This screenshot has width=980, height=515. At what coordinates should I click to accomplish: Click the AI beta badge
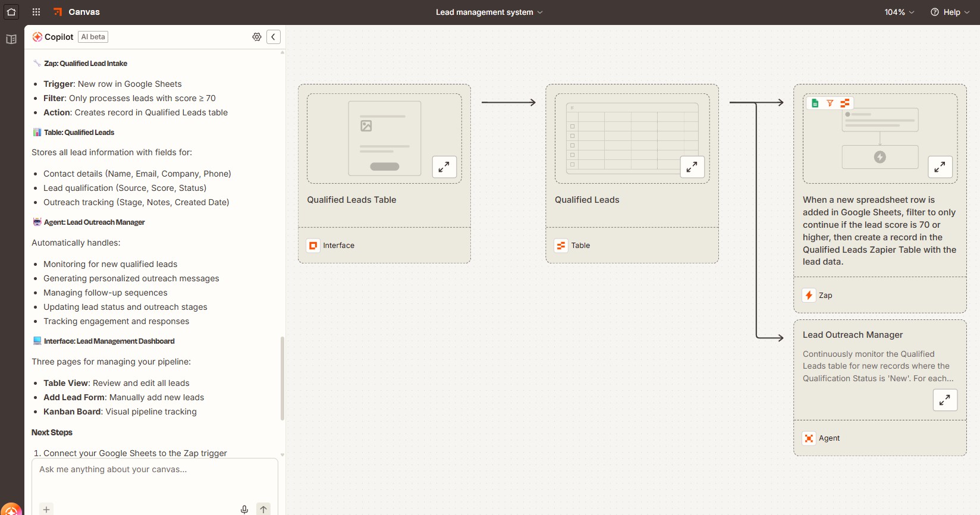pos(93,37)
